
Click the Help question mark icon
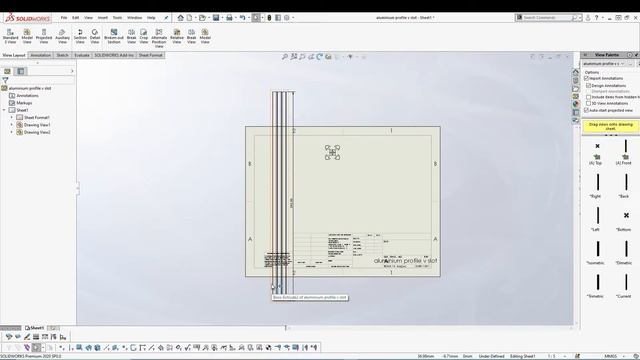(596, 18)
